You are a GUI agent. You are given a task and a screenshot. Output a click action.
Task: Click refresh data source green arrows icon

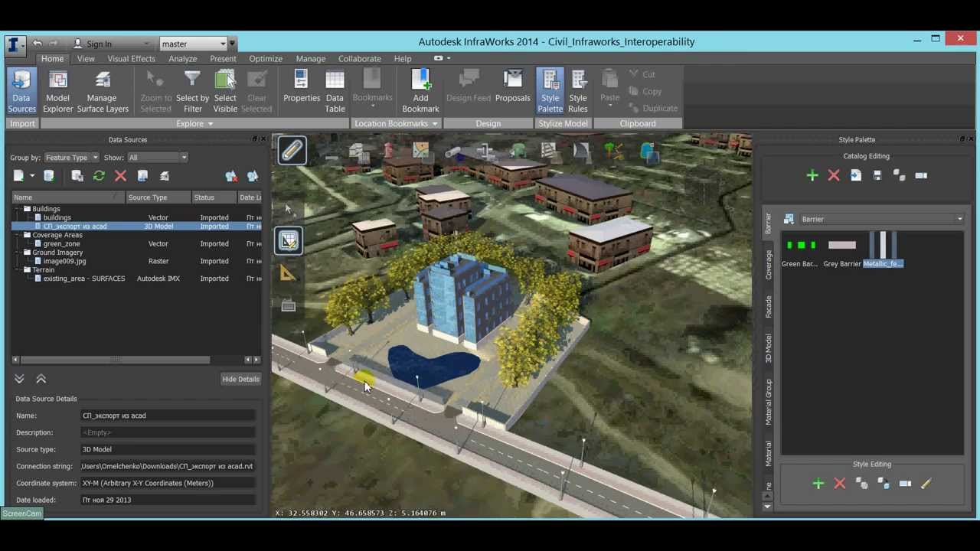coord(99,177)
